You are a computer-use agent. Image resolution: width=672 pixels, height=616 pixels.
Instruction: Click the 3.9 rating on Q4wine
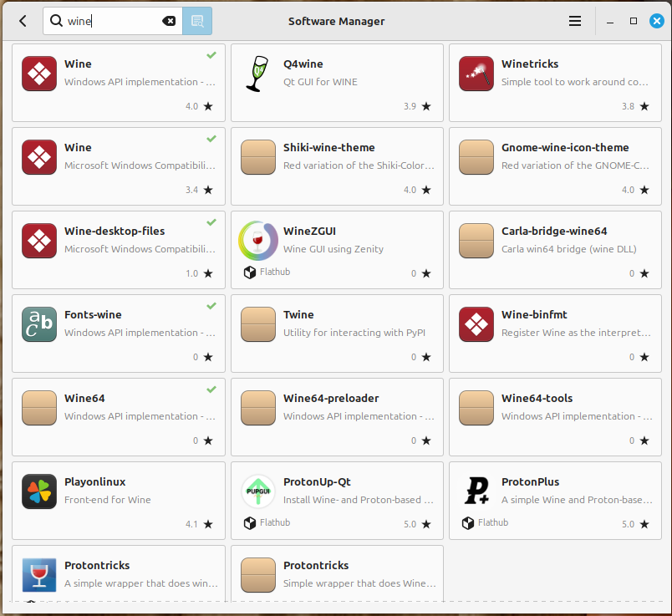410,106
